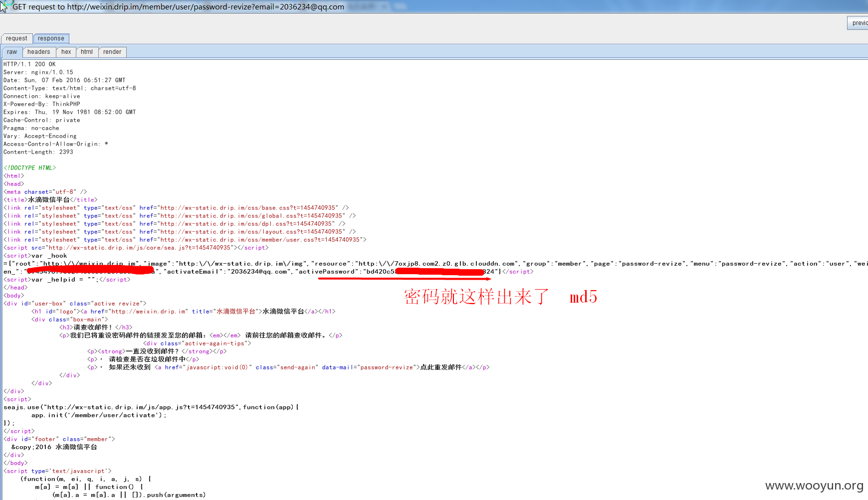Click the push(arguments) line
868x500 pixels.
tap(129, 495)
